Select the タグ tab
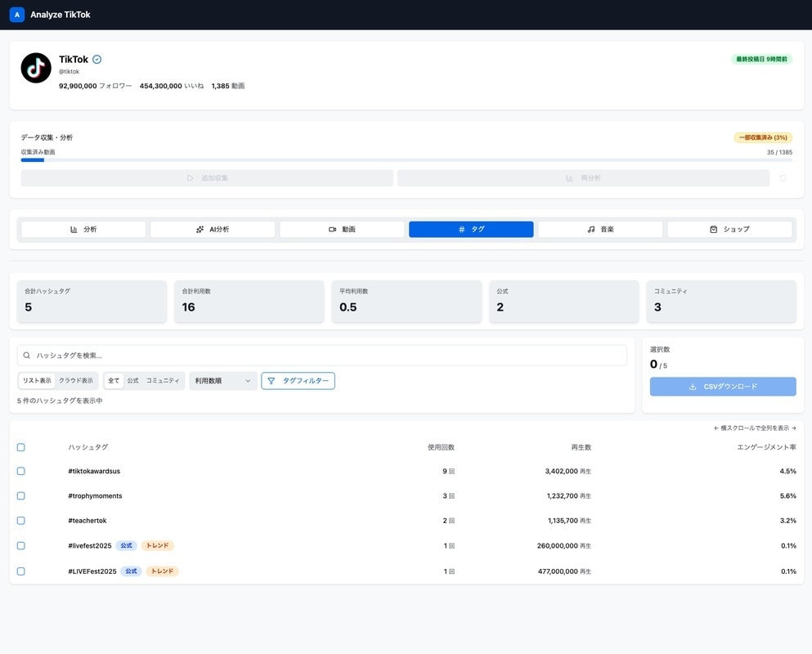812x654 pixels. (471, 230)
